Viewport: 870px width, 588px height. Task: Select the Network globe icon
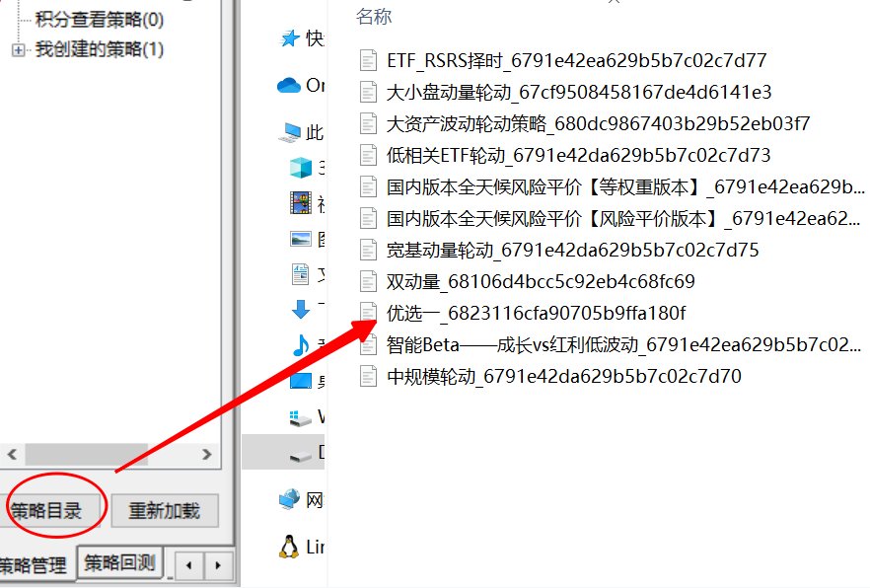289,500
